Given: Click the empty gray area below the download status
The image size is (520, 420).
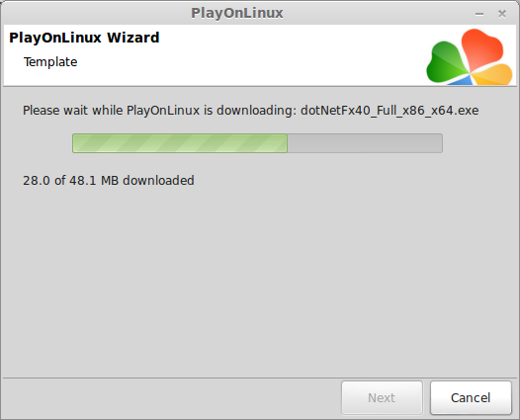Looking at the screenshot, I should click(260, 282).
